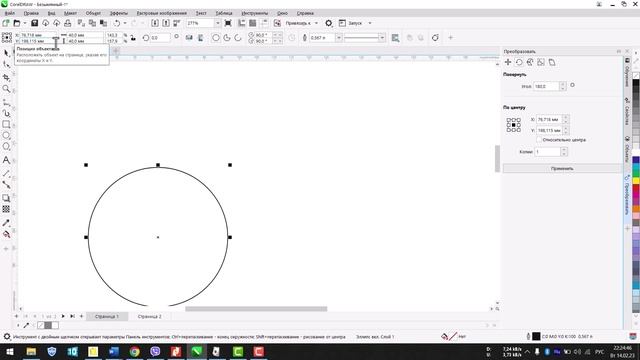The image size is (640, 360).
Task: Click the Save diskette icon
Action: point(35,23)
